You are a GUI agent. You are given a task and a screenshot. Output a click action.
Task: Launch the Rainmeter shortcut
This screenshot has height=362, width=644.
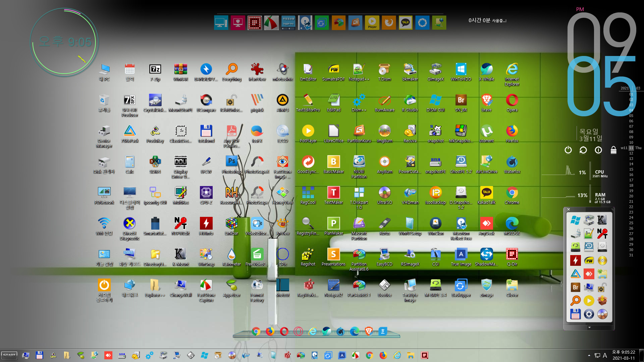[x=231, y=257]
